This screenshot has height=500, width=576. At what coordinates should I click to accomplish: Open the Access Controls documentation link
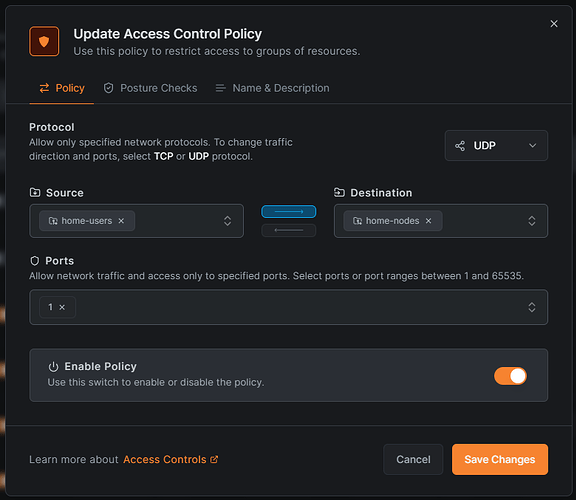(170, 460)
